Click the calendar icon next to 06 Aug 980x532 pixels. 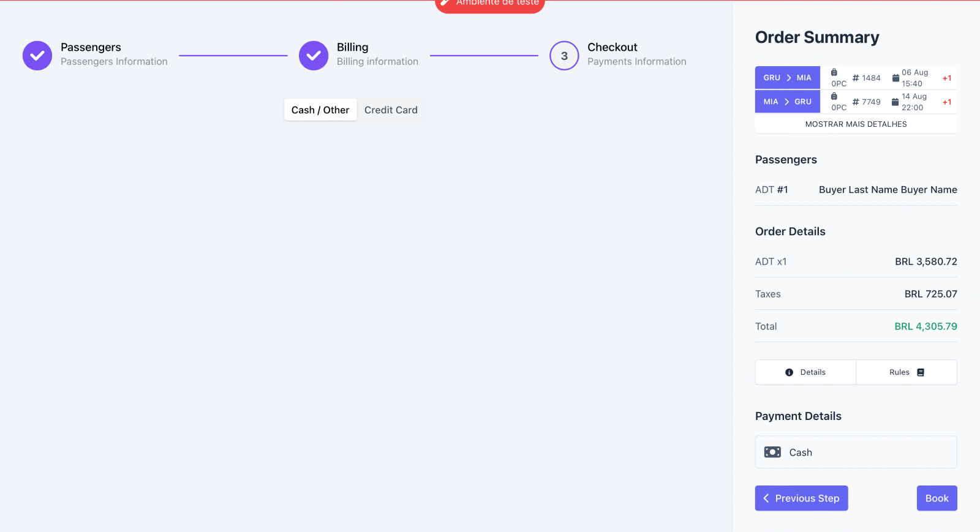tap(895, 78)
